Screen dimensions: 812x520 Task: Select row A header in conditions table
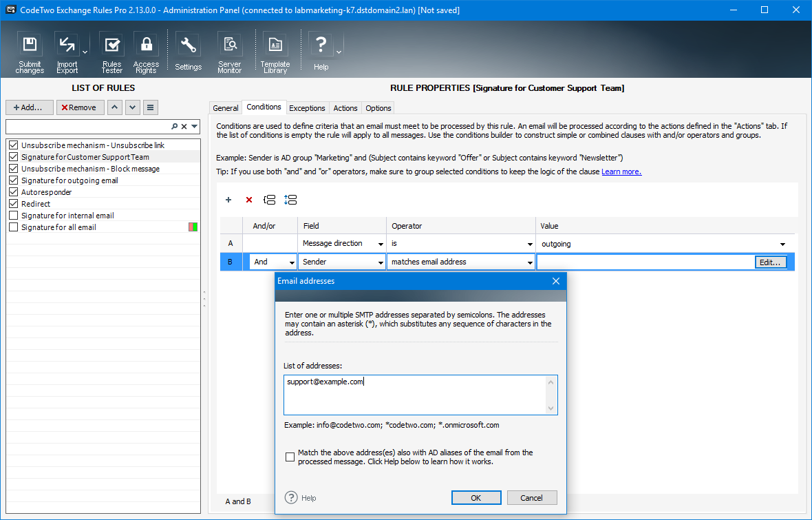(x=231, y=243)
